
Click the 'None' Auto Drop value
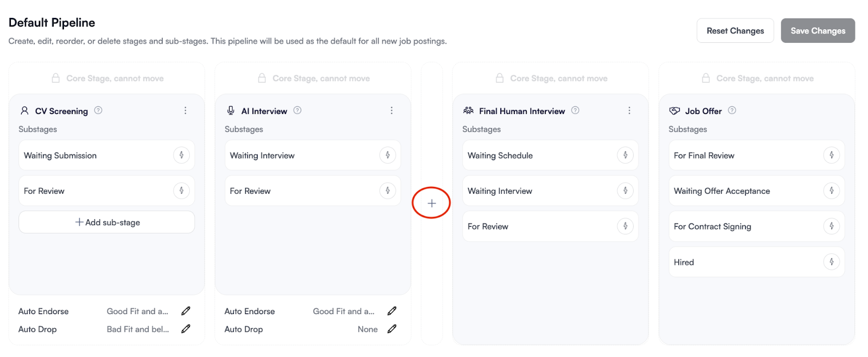tap(368, 329)
